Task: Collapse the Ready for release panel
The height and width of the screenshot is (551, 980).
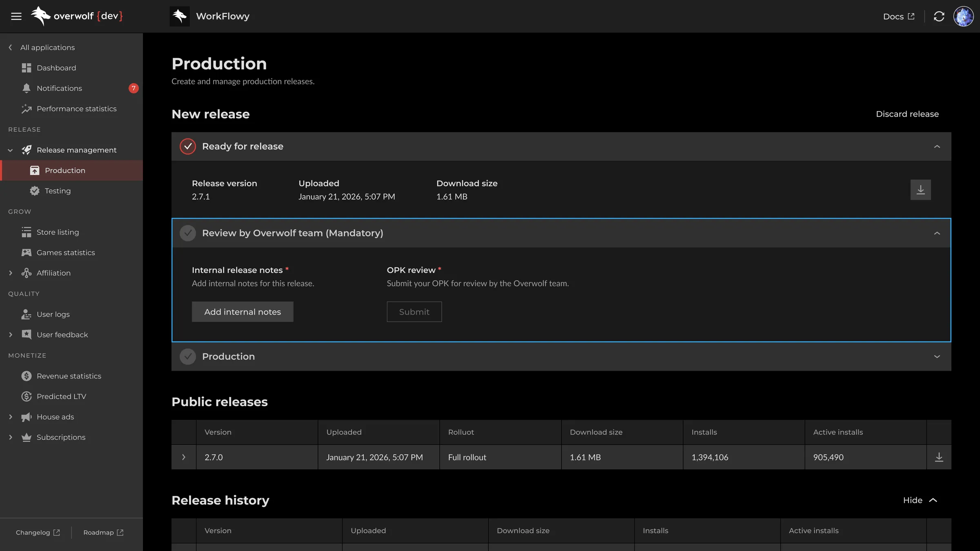Action: 937,147
